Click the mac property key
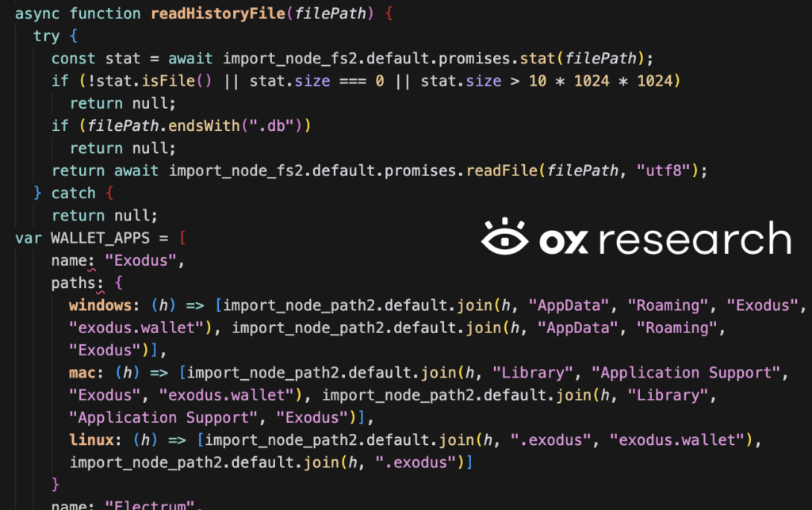This screenshot has height=510, width=812. [x=82, y=373]
